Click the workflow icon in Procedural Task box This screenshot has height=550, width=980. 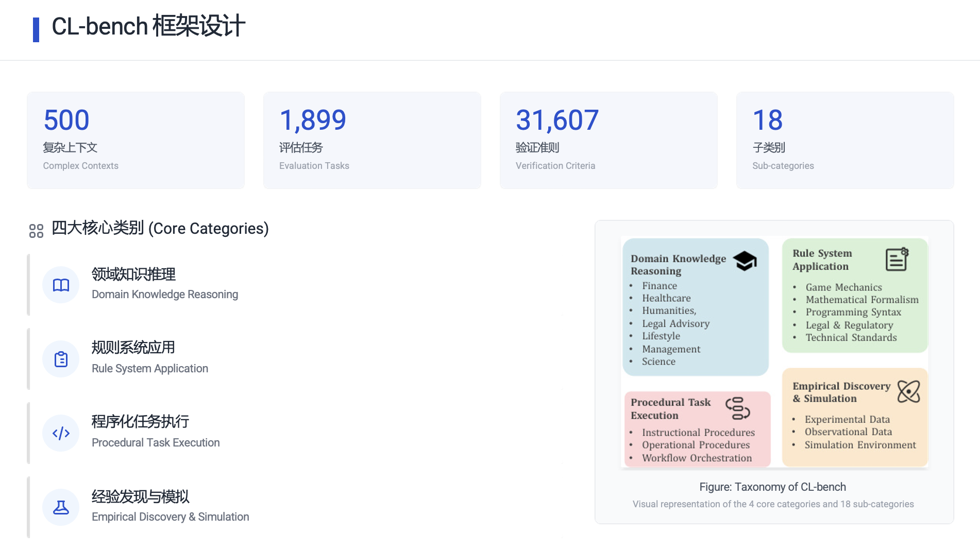[x=737, y=408]
